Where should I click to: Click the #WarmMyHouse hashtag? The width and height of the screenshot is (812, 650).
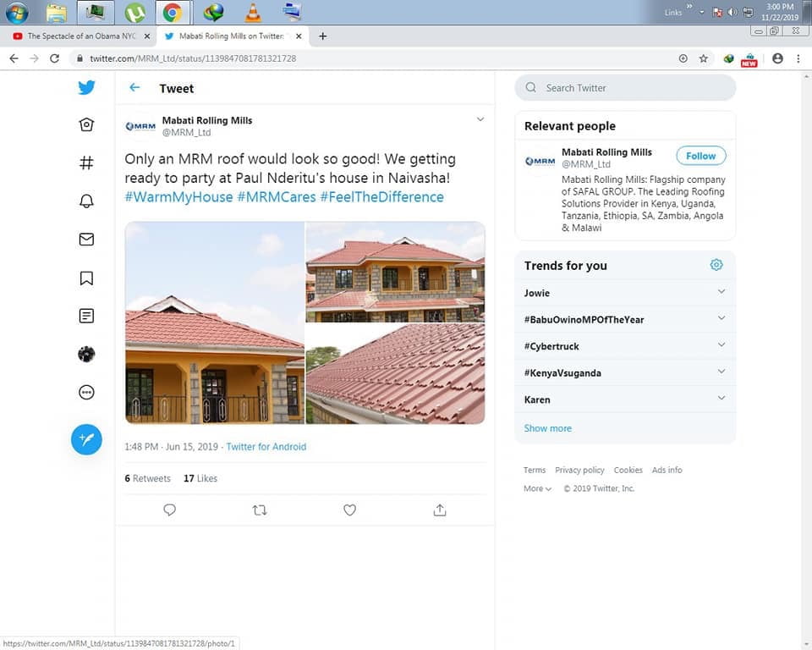[178, 197]
